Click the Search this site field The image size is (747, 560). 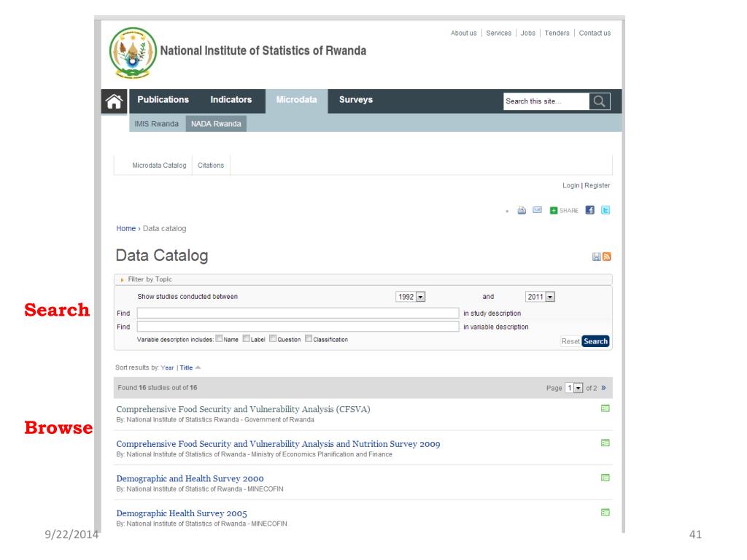(x=546, y=101)
